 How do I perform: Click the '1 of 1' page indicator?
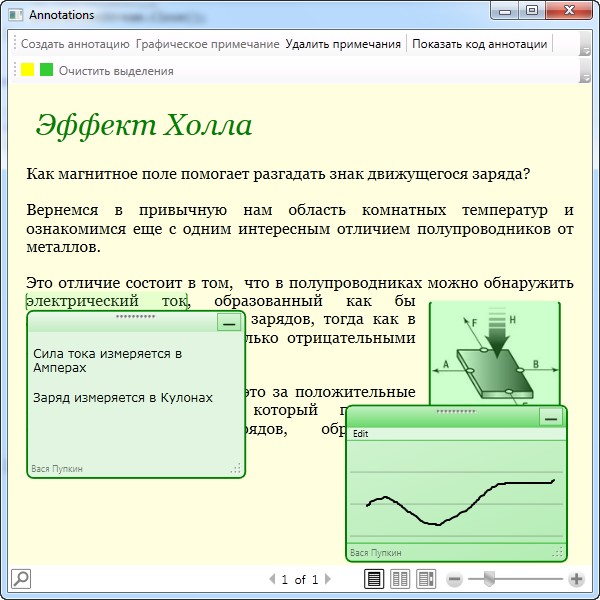[x=300, y=579]
